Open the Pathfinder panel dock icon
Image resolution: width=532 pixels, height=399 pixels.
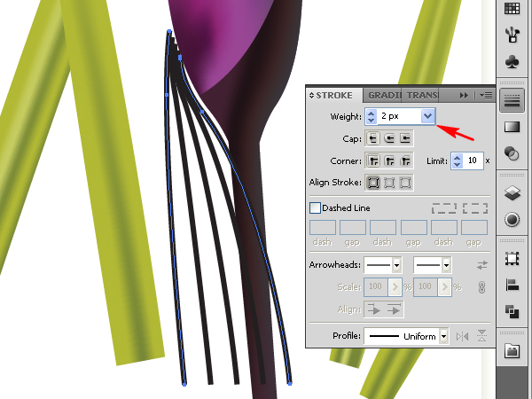pos(512,311)
